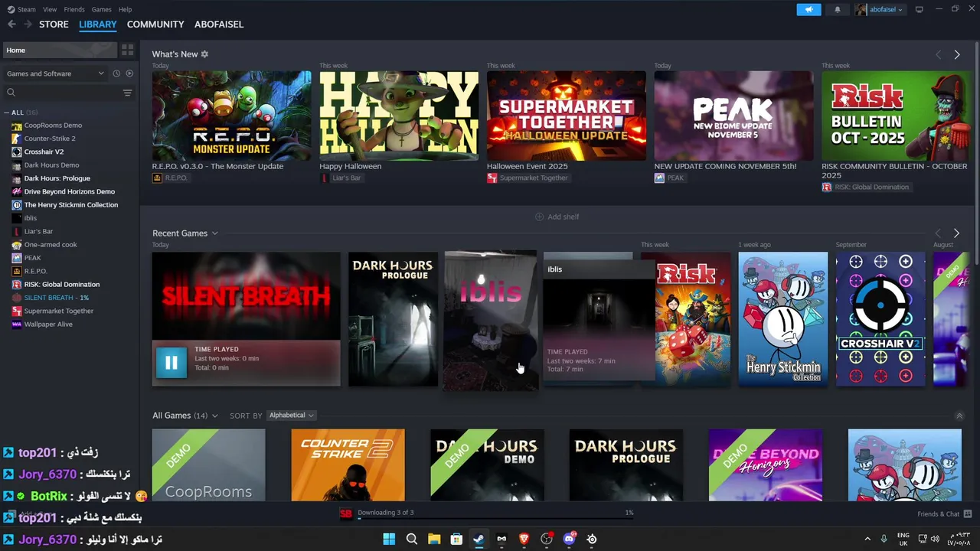
Task: Open the library advanced filters icon
Action: point(127,93)
